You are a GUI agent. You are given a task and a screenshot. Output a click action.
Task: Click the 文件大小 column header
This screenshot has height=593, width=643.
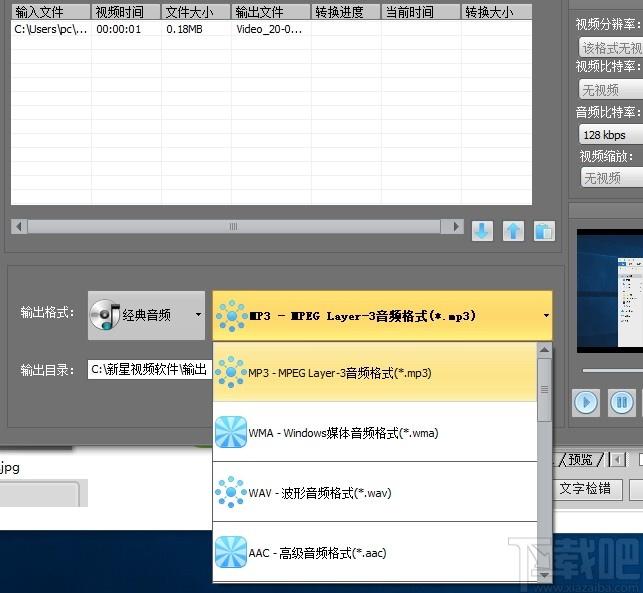[x=196, y=12]
